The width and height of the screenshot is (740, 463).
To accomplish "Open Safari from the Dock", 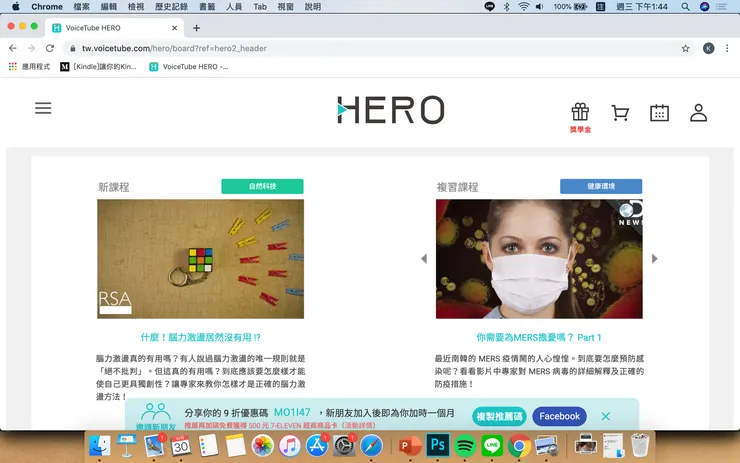I will (x=371, y=445).
